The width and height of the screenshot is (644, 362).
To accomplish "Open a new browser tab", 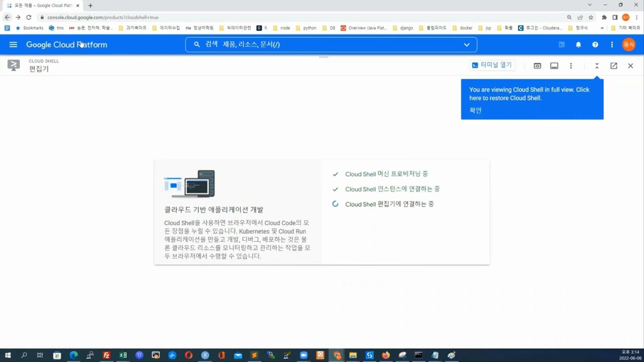I will pyautogui.click(x=91, y=6).
